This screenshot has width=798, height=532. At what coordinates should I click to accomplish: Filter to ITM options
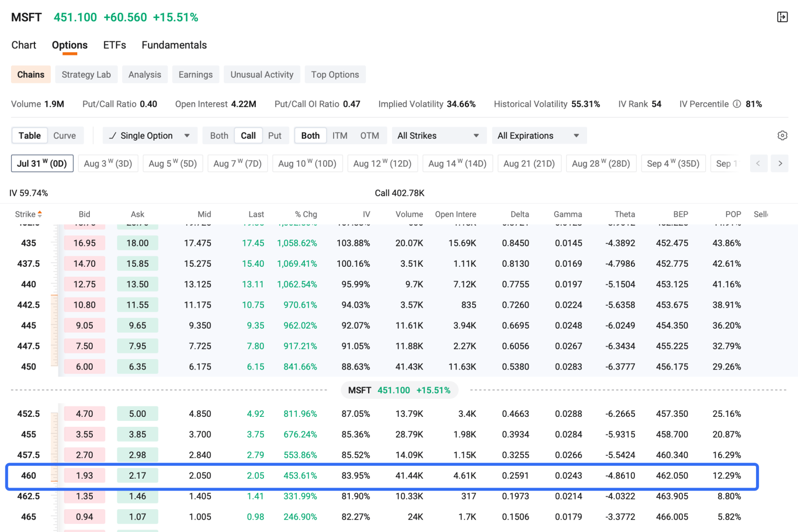pos(340,136)
